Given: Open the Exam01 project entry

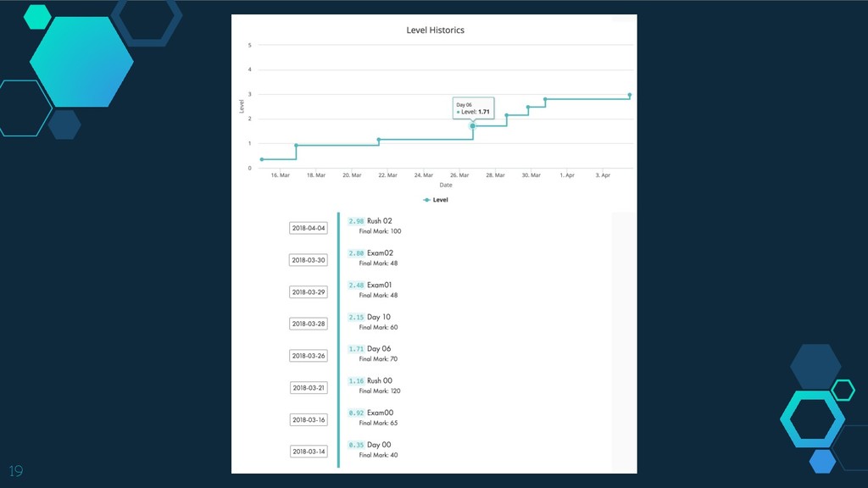Looking at the screenshot, I should tap(380, 286).
